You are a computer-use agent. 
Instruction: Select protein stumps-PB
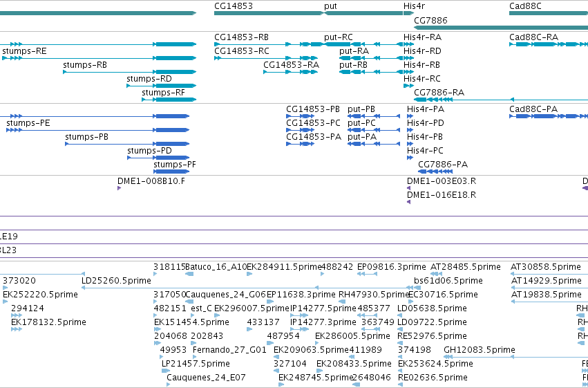(x=128, y=144)
